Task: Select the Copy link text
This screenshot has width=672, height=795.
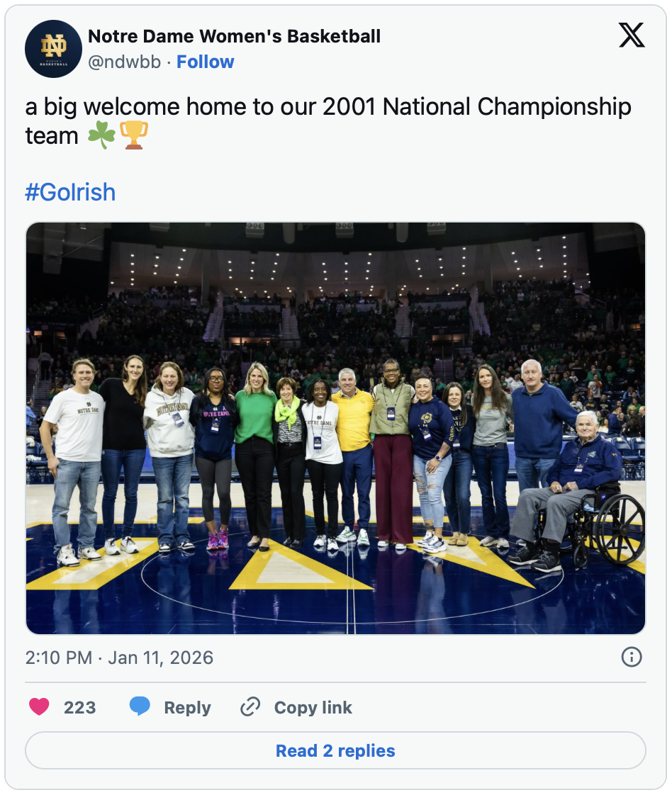Action: click(x=313, y=707)
